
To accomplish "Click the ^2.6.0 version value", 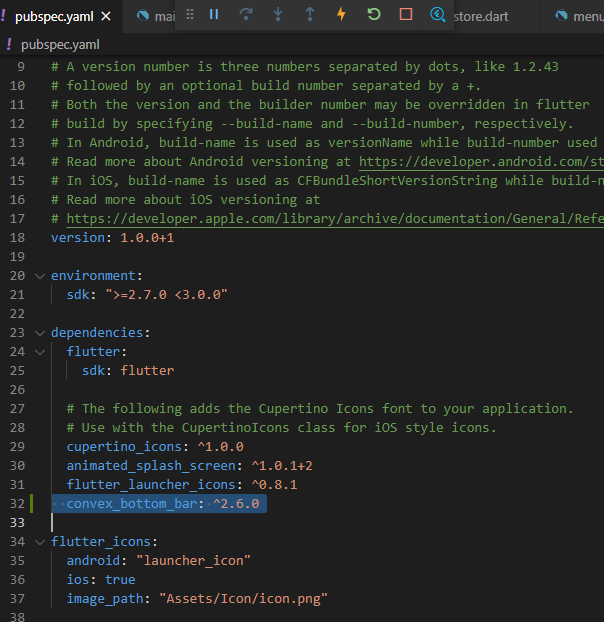I will click(x=236, y=504).
